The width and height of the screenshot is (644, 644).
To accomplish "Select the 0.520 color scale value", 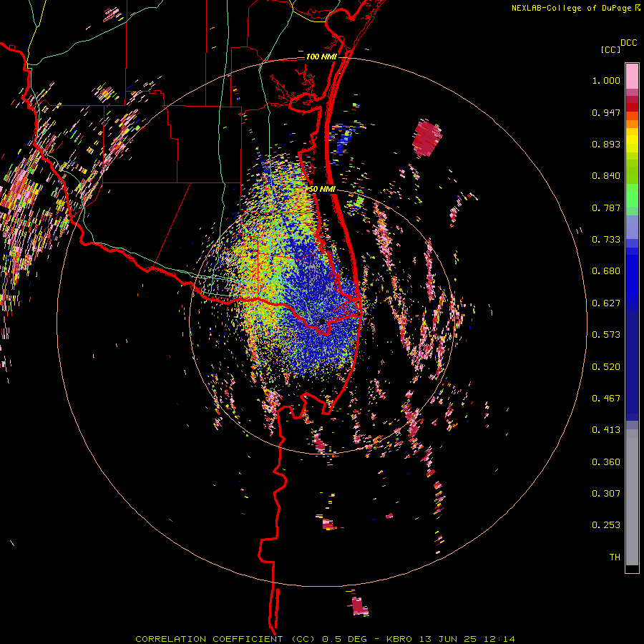I will pos(606,367).
